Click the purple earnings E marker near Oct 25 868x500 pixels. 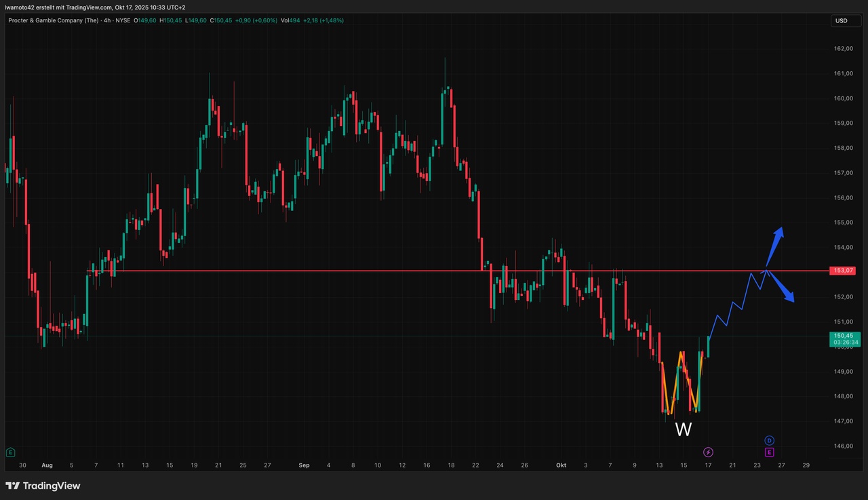pyautogui.click(x=769, y=452)
